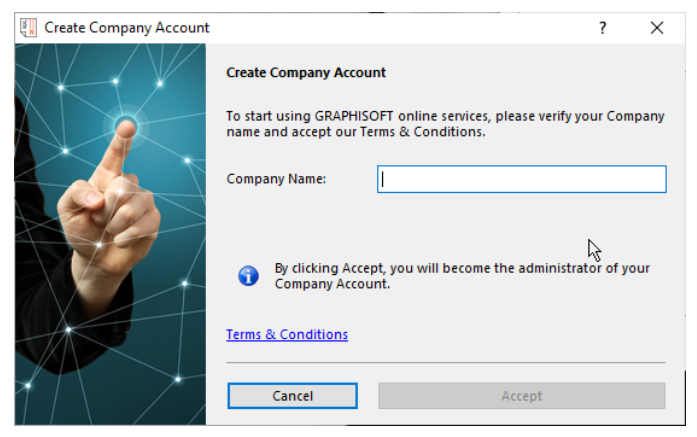Image resolution: width=697 pixels, height=437 pixels.
Task: Open the Terms & Conditions link
Action: pyautogui.click(x=287, y=335)
